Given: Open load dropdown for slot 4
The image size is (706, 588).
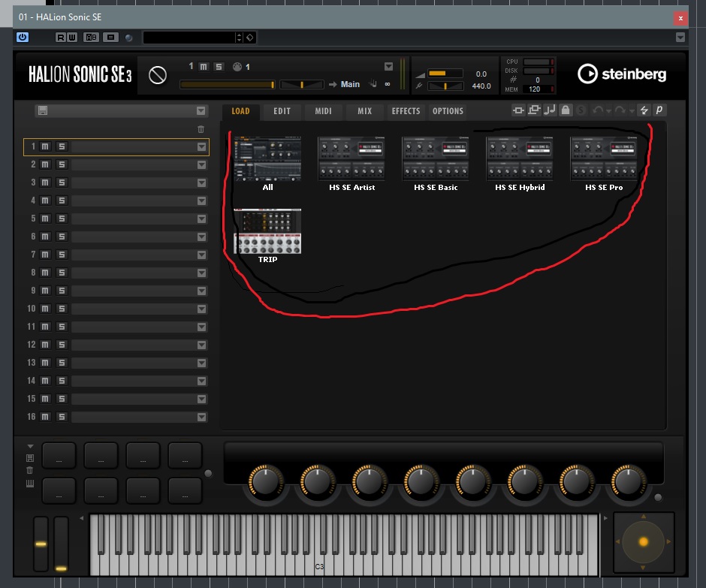Looking at the screenshot, I should tap(201, 201).
